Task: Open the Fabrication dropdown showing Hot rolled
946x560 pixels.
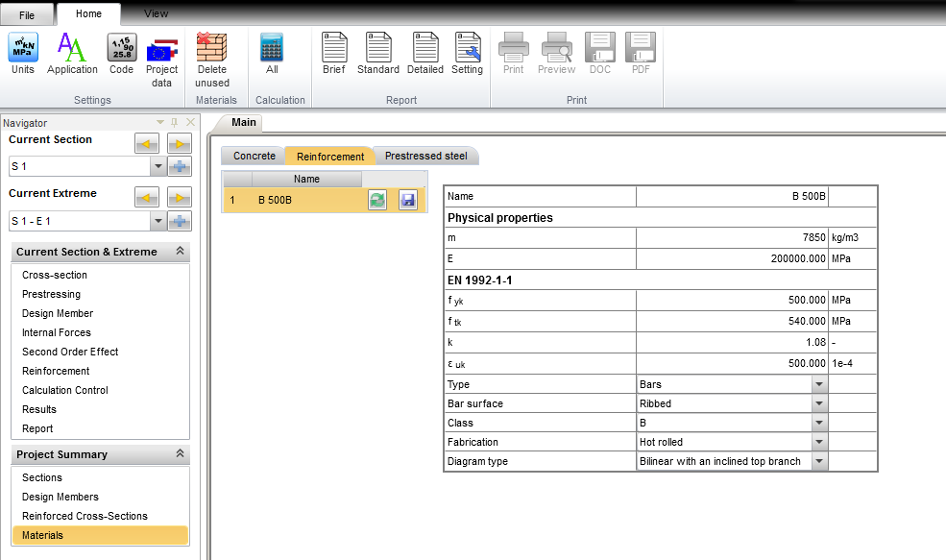Action: 819,441
